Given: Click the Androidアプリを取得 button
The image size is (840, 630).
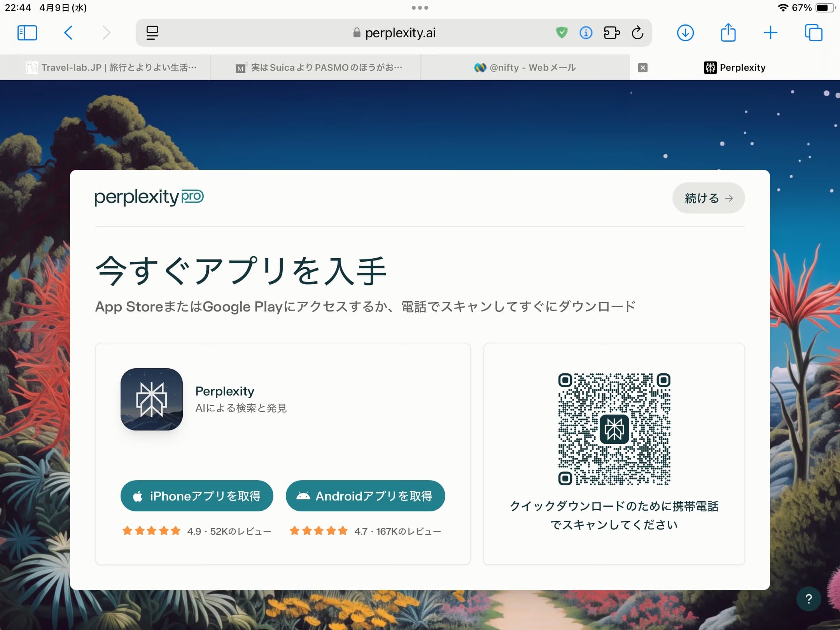Looking at the screenshot, I should [365, 496].
